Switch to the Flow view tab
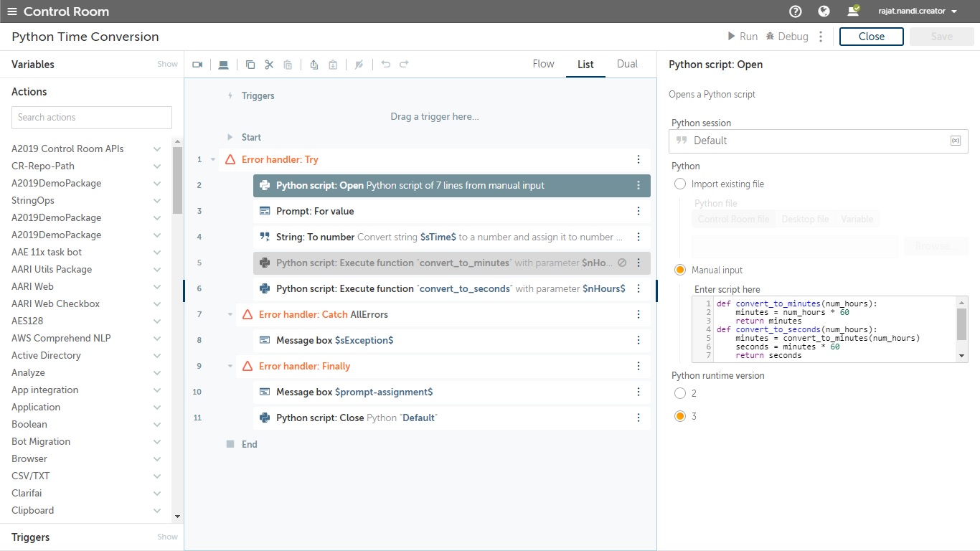Viewport: 980px width, 551px height. coord(543,64)
